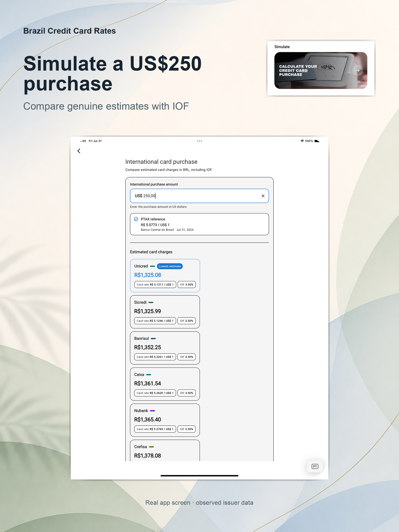
Task: Open the PT language switcher
Action: point(315,466)
